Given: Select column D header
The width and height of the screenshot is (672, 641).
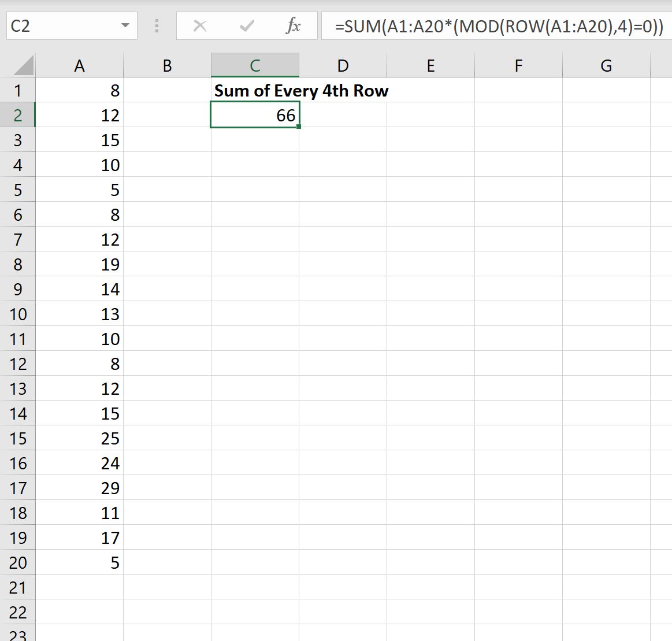Looking at the screenshot, I should click(343, 65).
